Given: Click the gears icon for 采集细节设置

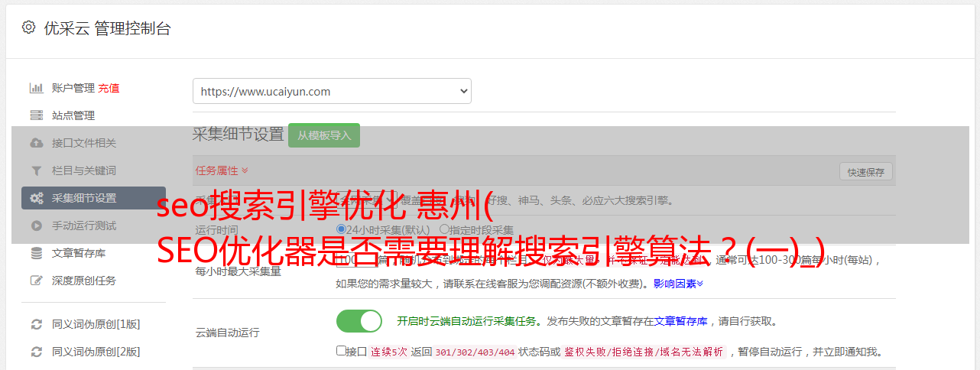Looking at the screenshot, I should pos(36,198).
